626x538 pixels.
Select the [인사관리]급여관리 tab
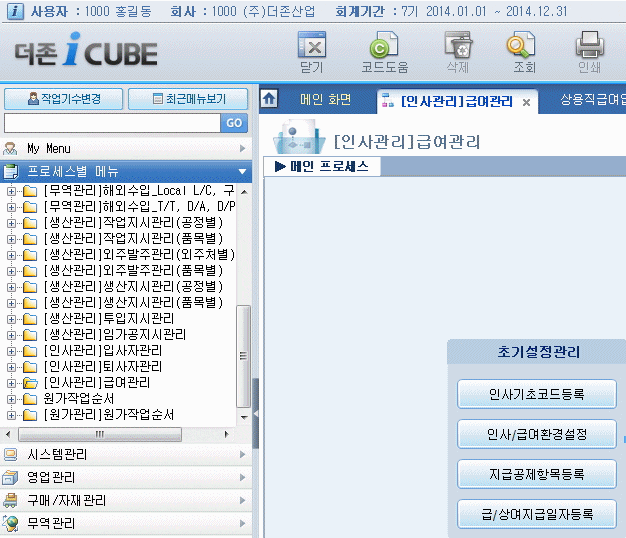(x=456, y=101)
